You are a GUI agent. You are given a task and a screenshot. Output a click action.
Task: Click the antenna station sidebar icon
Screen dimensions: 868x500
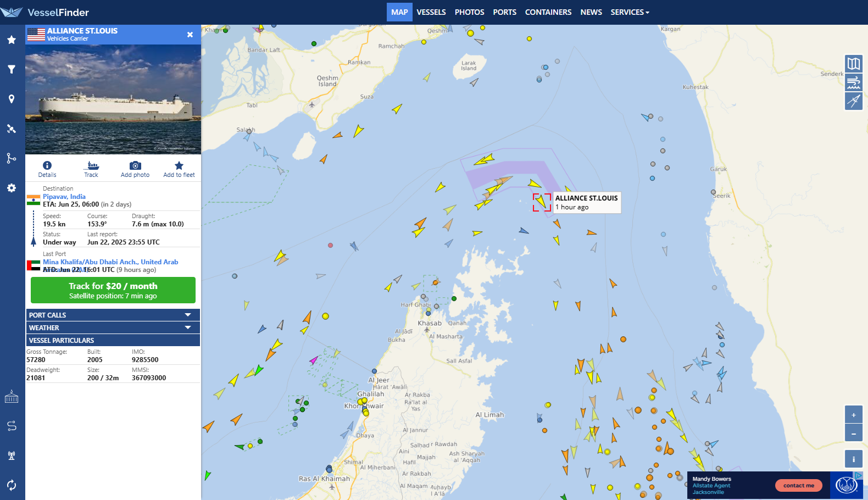(12, 455)
